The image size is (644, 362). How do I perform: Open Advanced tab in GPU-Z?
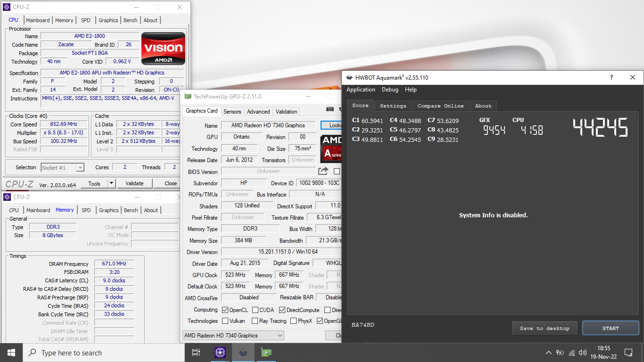pos(258,112)
